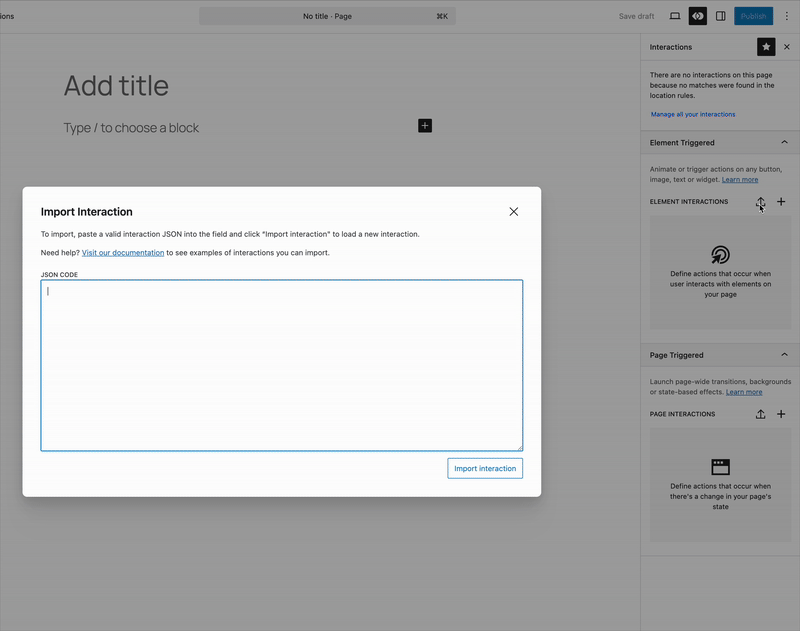Viewport: 800px width, 631px height.
Task: Click the page interactions window icon placeholder
Action: coord(720,467)
